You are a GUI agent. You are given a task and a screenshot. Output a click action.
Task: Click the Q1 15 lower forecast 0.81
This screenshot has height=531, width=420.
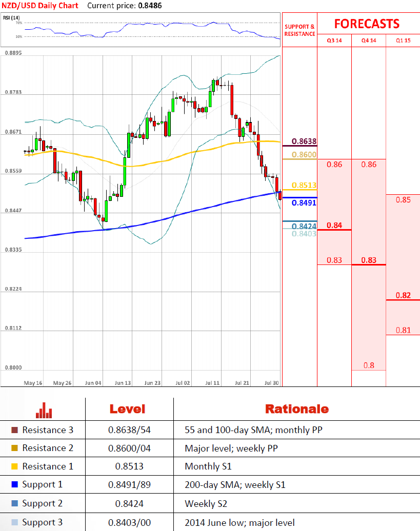[x=403, y=330]
